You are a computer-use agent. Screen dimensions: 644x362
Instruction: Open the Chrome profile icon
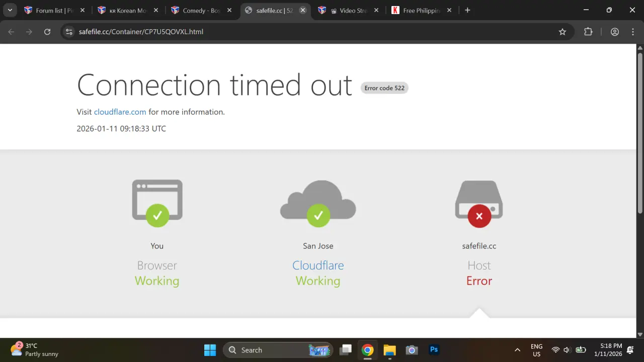click(615, 32)
